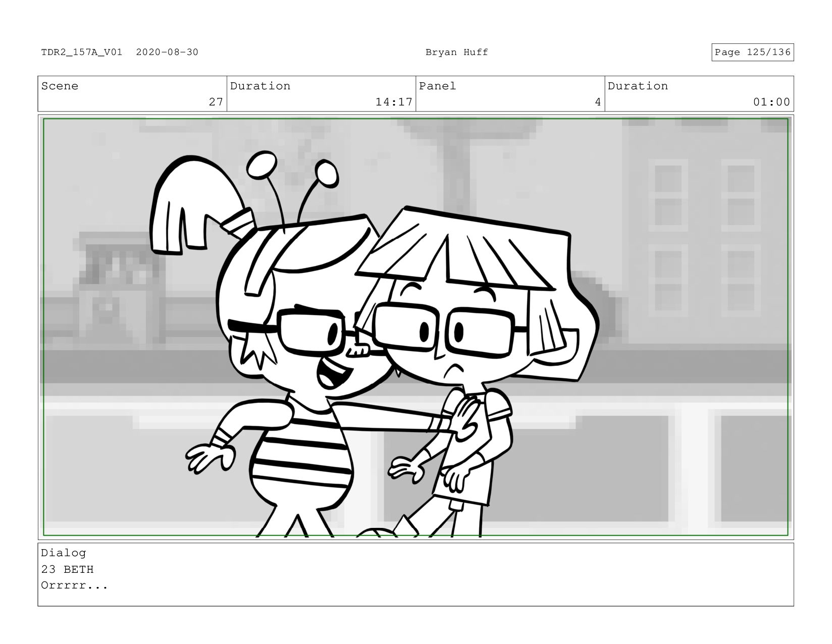The image size is (832, 644).
Task: Select the scene duration 14:17
Action: 394,102
